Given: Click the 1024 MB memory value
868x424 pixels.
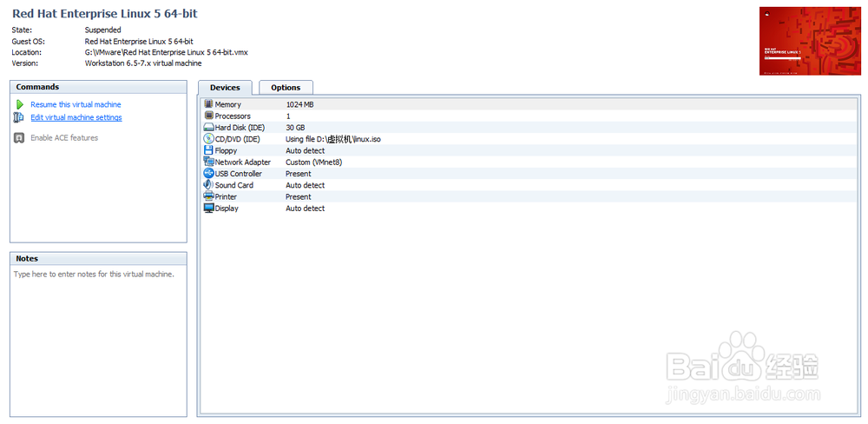Looking at the screenshot, I should click(x=300, y=104).
